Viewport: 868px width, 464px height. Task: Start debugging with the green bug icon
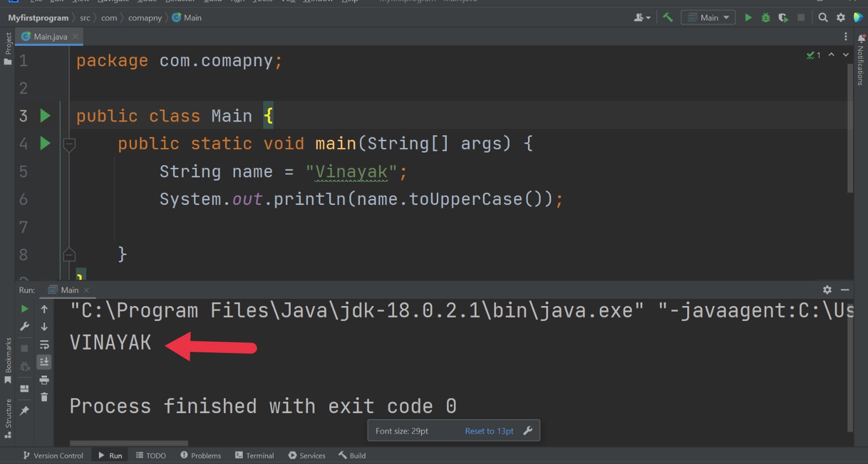pos(766,18)
